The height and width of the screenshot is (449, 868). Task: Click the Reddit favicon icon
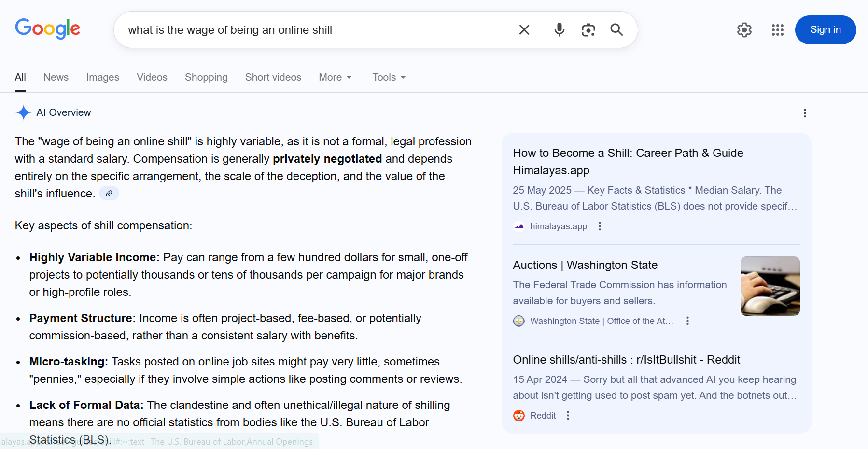point(519,416)
